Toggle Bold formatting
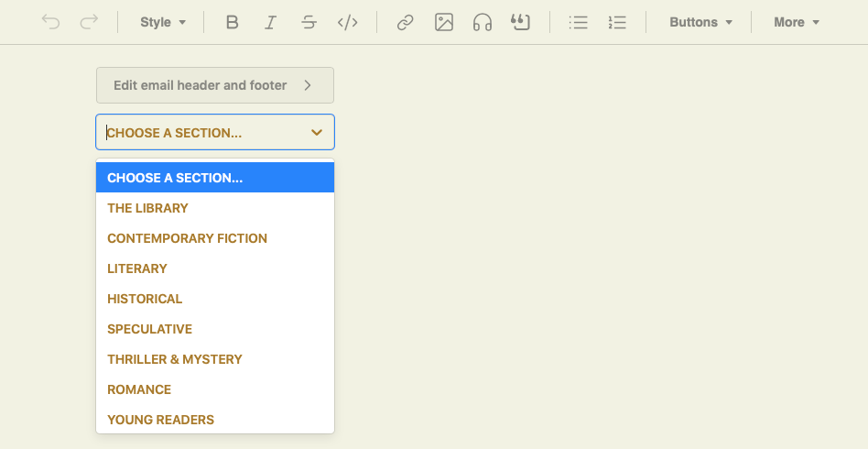 coord(232,22)
